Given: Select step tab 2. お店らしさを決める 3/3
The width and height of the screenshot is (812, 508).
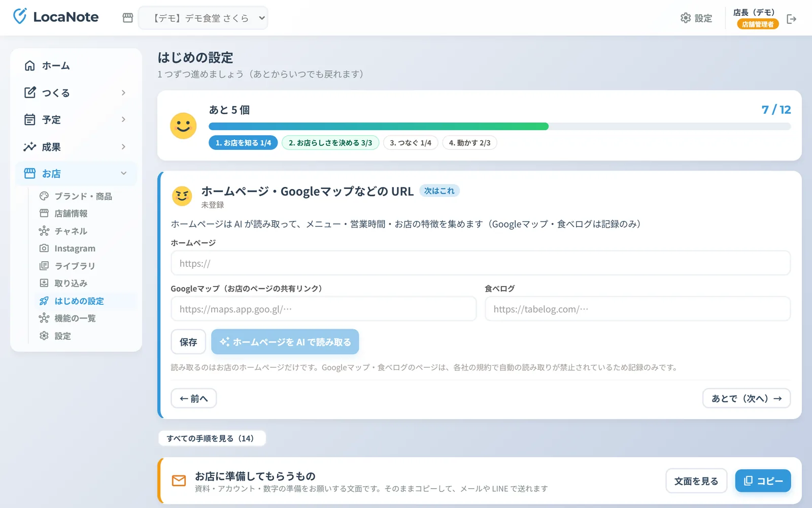Looking at the screenshot, I should click(x=330, y=143).
